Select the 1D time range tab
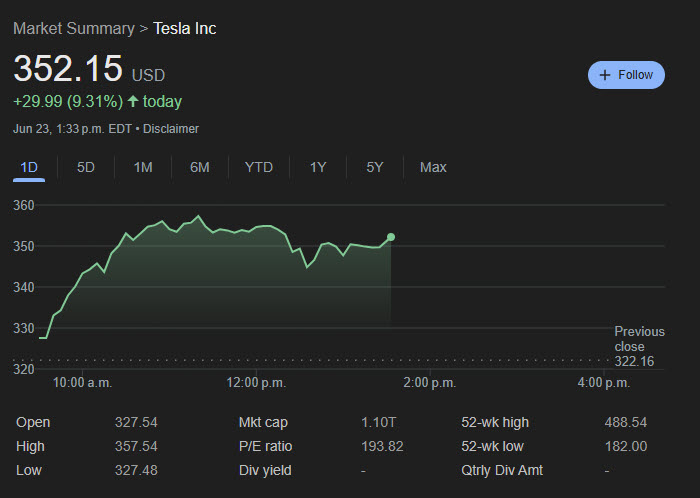700x498 pixels. (x=29, y=167)
